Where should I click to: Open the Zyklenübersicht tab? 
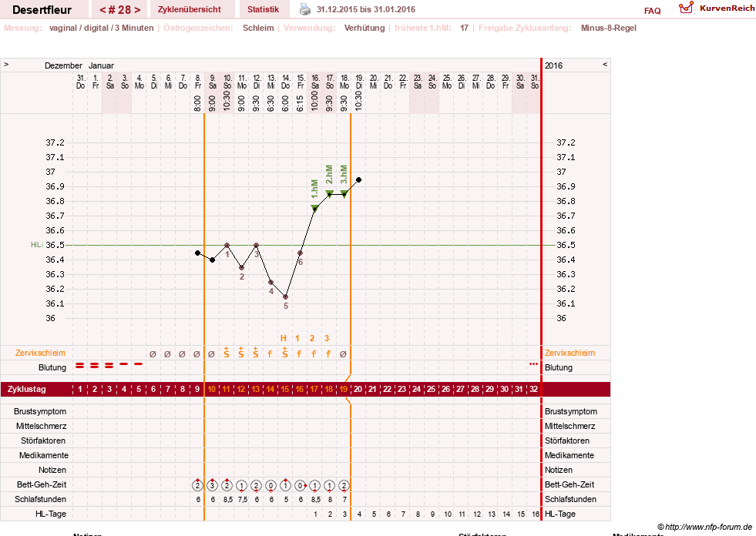coord(190,9)
